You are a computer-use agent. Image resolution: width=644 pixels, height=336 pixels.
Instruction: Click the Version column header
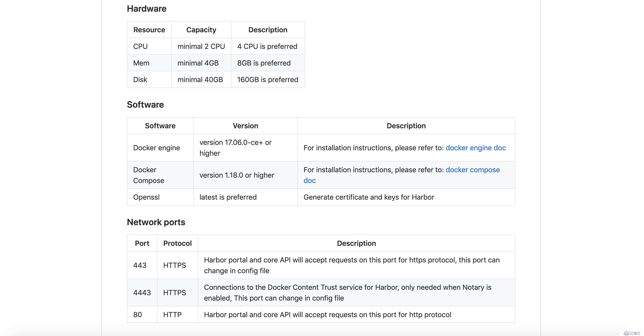point(246,126)
